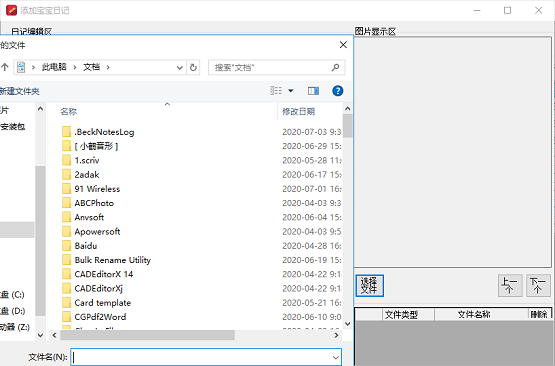Click the CADEditorX 14 folder icon
This screenshot has height=366, width=555.
(x=66, y=274)
